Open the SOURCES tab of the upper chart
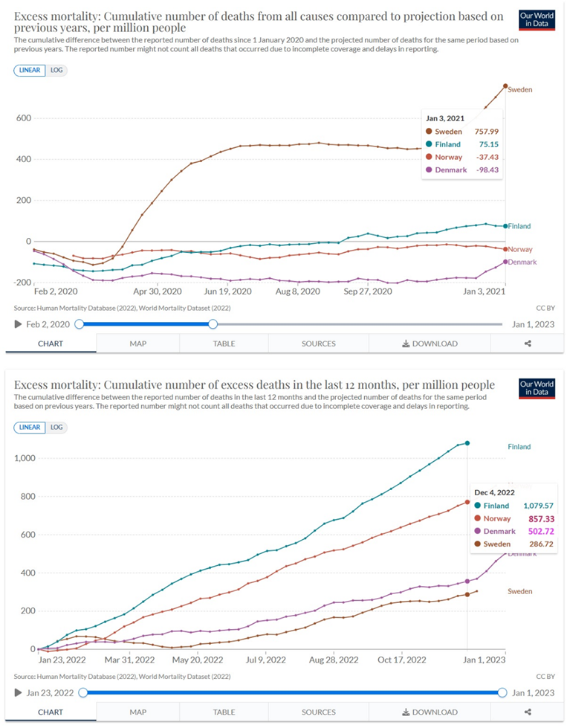 (x=318, y=344)
